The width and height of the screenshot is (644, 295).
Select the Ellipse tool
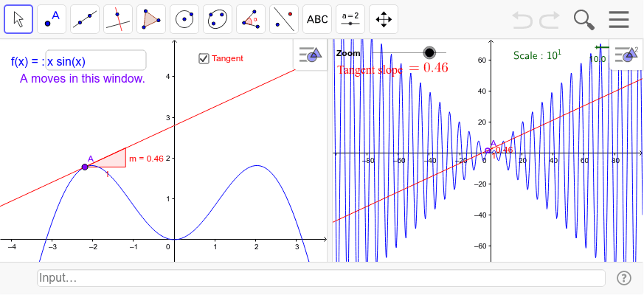point(218,19)
